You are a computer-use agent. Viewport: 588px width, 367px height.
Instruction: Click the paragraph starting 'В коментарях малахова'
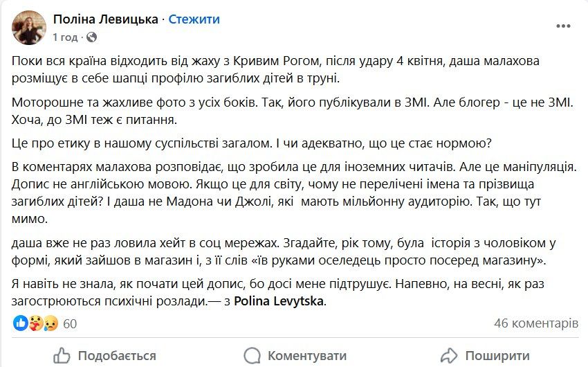(293, 195)
